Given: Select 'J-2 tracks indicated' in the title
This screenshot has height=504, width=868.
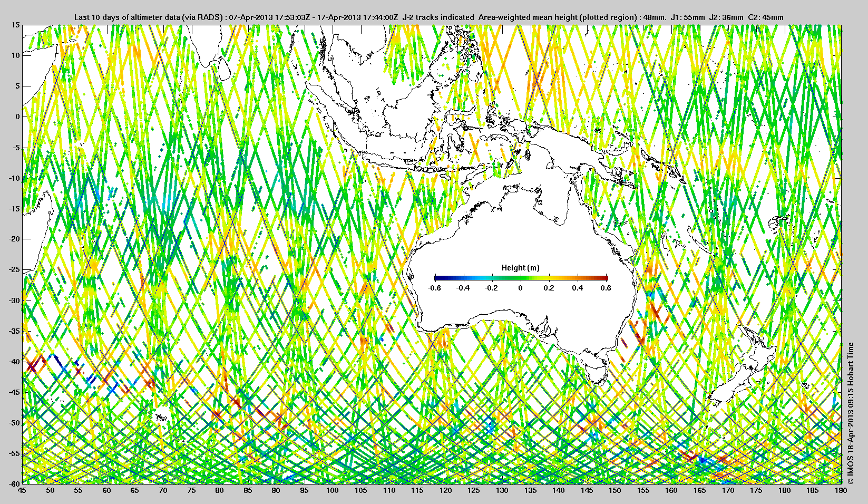Looking at the screenshot, I should (x=438, y=17).
